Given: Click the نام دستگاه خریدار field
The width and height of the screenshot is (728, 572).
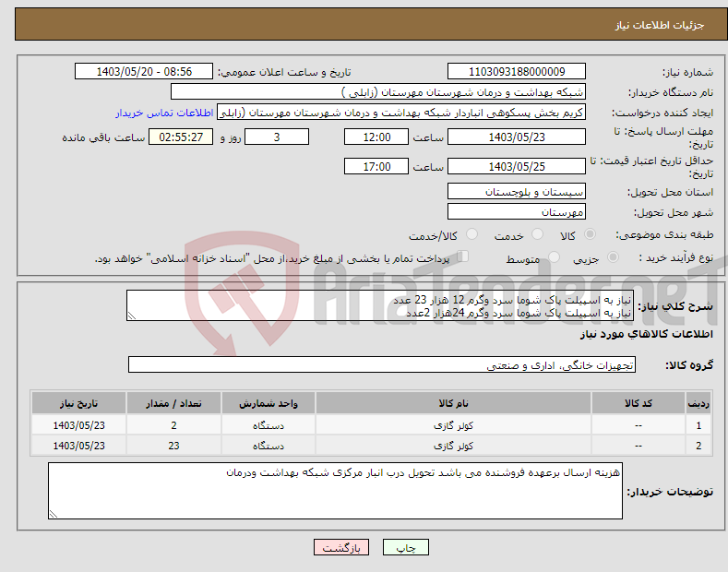Looking at the screenshot, I should point(378,92).
